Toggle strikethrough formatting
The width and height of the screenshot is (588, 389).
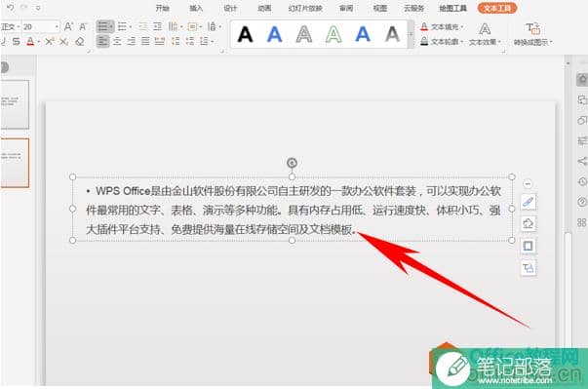click(16, 42)
